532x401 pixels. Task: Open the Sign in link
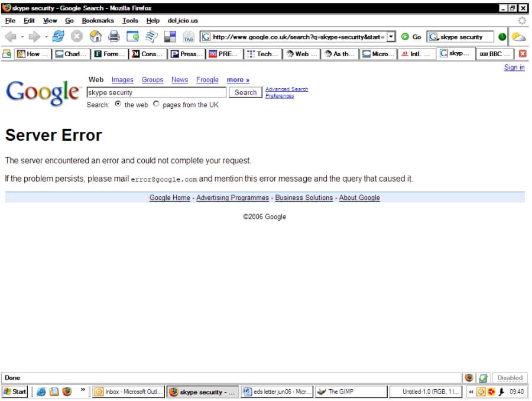[x=514, y=67]
